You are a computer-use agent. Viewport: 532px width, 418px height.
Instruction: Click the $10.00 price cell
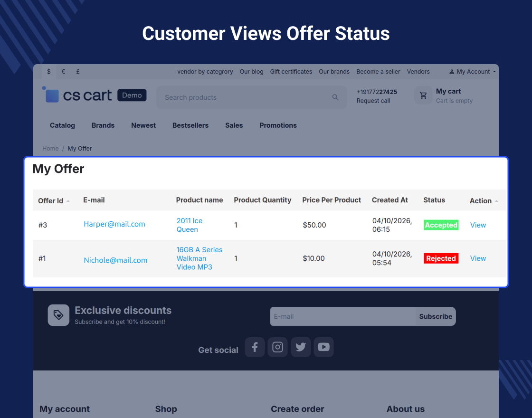tap(314, 258)
